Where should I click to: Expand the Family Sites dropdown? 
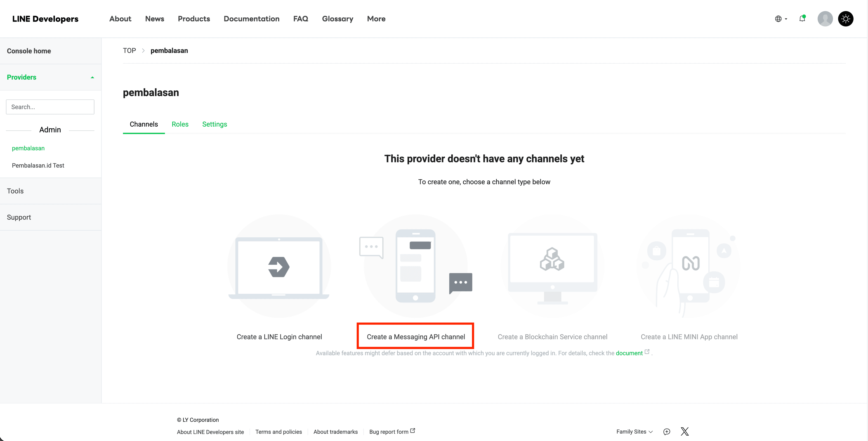(x=634, y=432)
